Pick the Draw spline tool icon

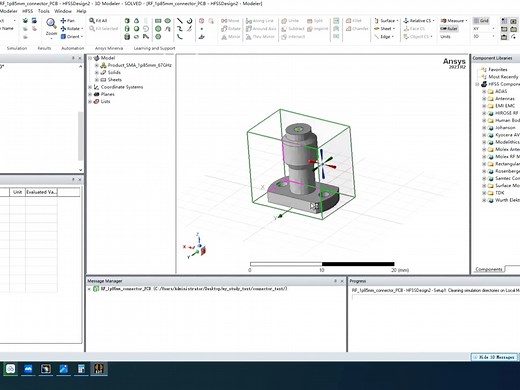[x=180, y=29]
